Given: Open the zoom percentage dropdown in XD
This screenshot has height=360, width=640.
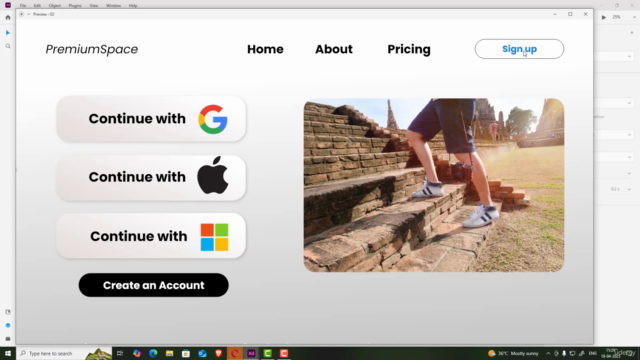Looking at the screenshot, I should point(634,17).
